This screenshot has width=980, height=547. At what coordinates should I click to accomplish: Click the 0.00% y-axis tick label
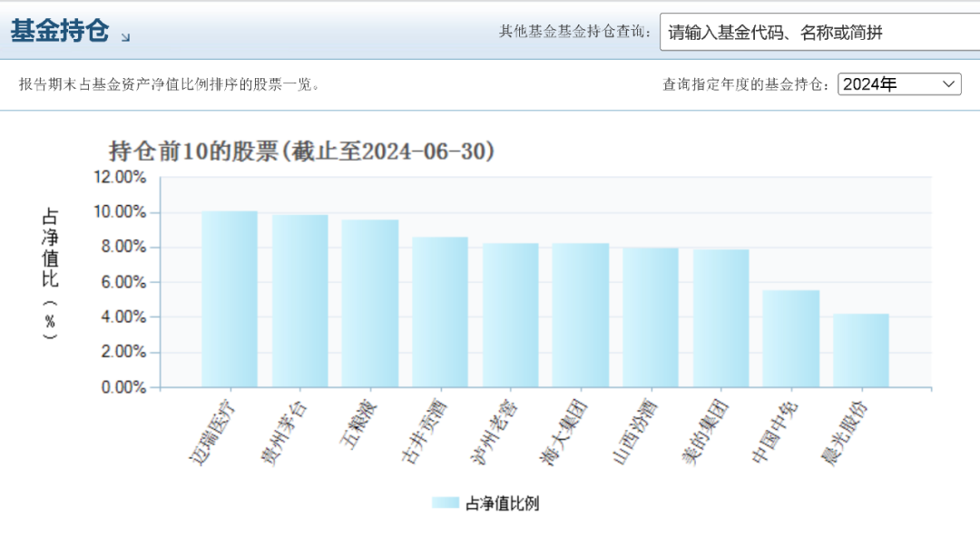pos(123,387)
